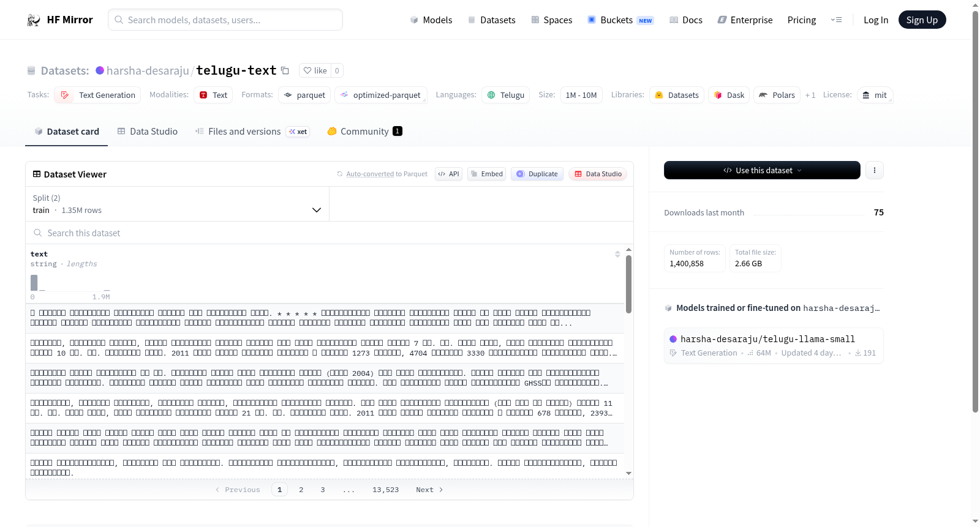Sort the text column with sort arrows
Viewport: 980px width, 527px height.
point(617,254)
